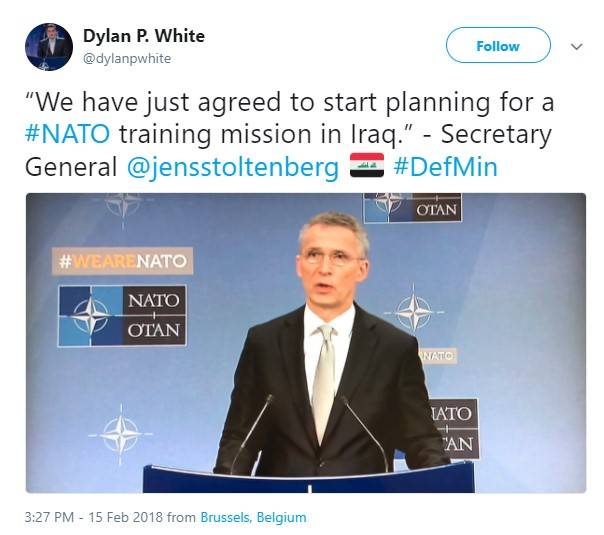Open the #DefMin hashtag
Image resolution: width=604 pixels, height=535 pixels.
(445, 167)
